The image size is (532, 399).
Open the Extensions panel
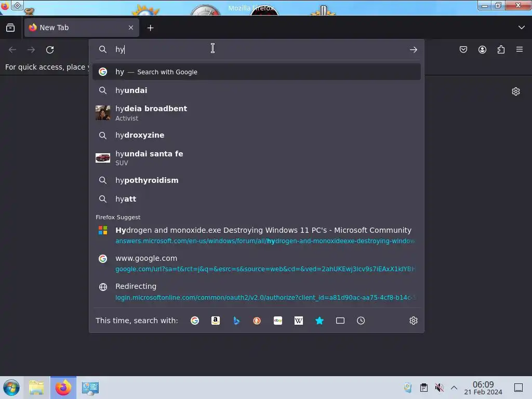tap(501, 49)
